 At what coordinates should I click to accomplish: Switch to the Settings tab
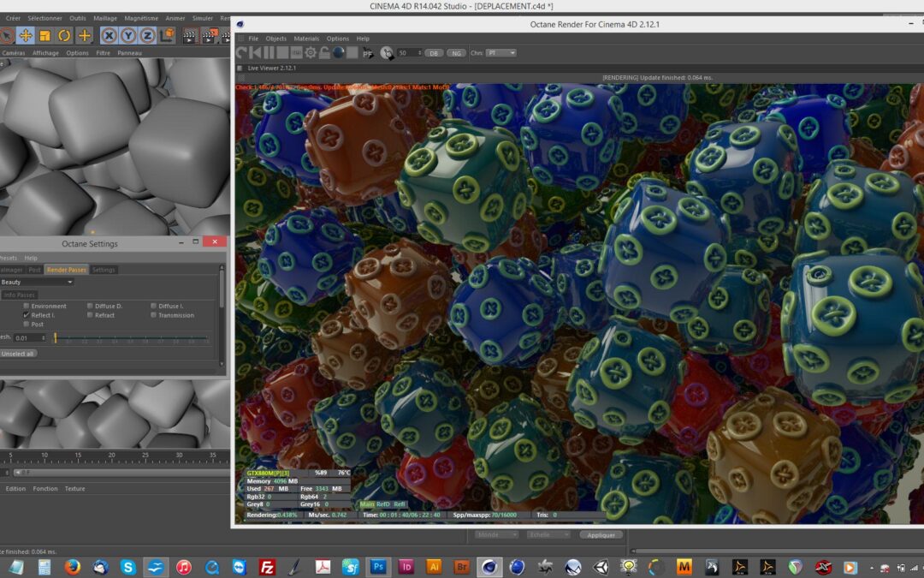pyautogui.click(x=104, y=270)
